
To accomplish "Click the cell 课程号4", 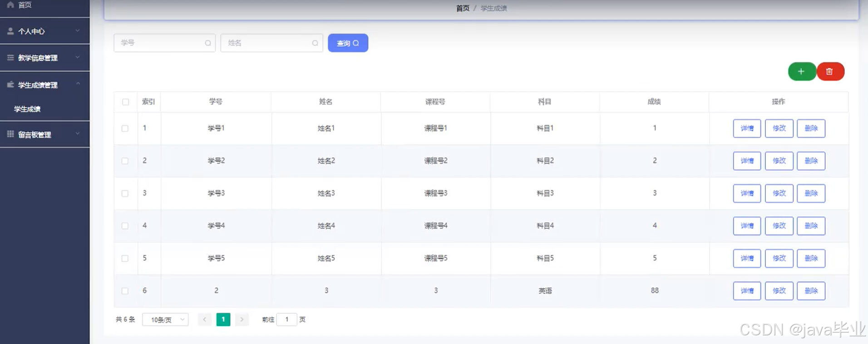I will 436,225.
